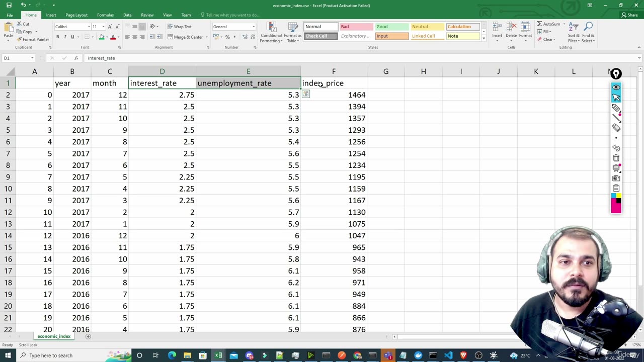Open the File tab
The width and height of the screenshot is (644, 362).
10,15
